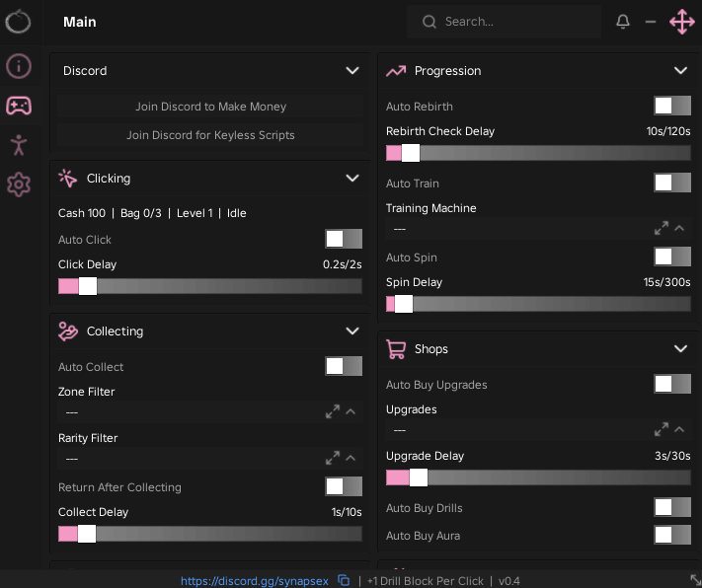Collapse the Collecting section

point(352,331)
